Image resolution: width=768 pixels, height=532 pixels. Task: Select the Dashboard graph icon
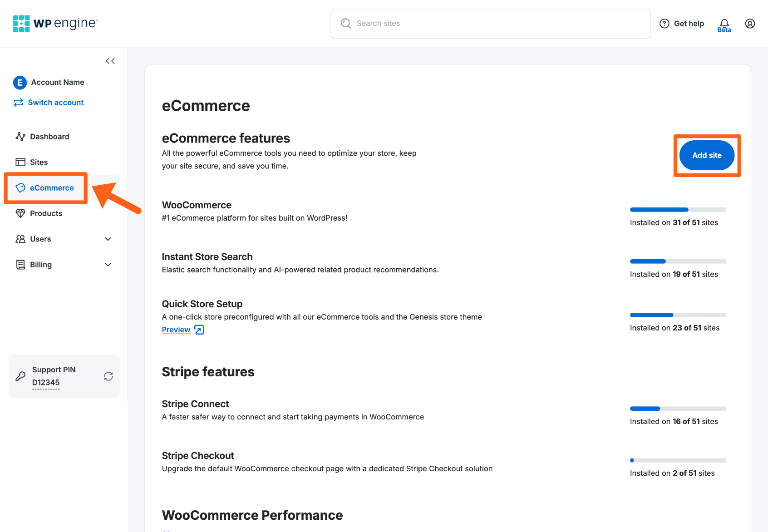tap(20, 136)
